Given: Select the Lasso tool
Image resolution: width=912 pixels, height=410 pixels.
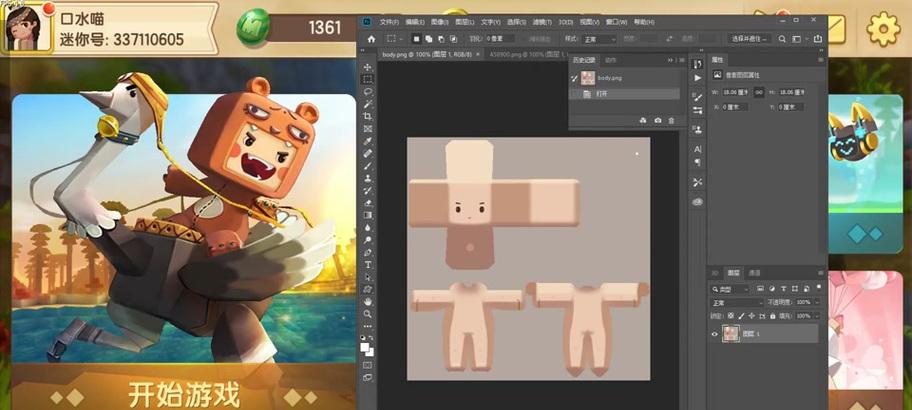Looking at the screenshot, I should (368, 92).
